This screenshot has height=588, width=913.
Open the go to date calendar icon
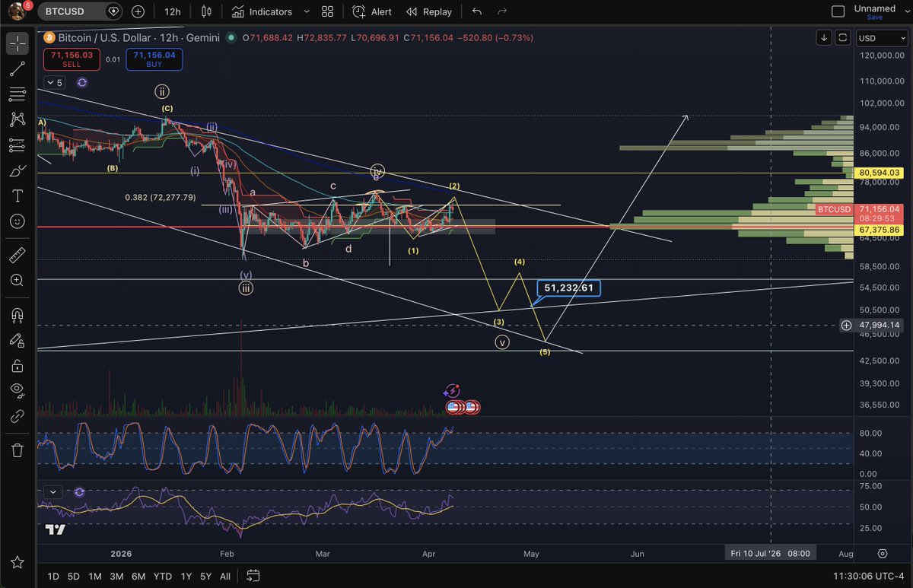click(253, 576)
